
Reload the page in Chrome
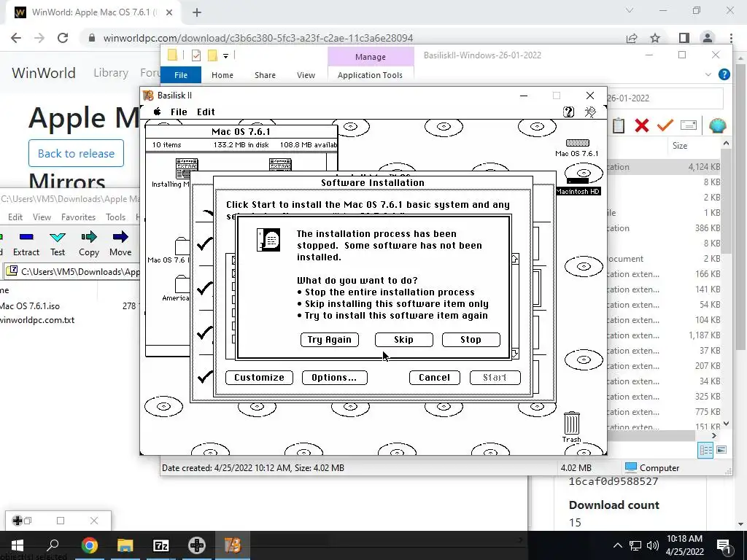(63, 38)
